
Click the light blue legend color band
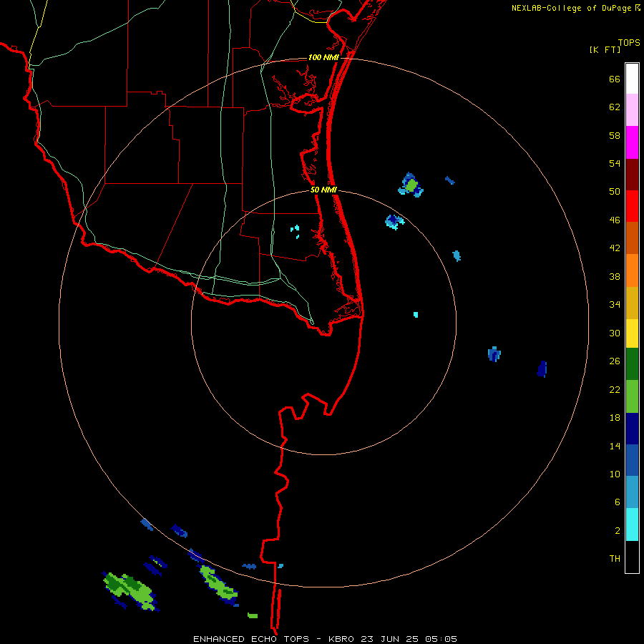[x=632, y=492]
